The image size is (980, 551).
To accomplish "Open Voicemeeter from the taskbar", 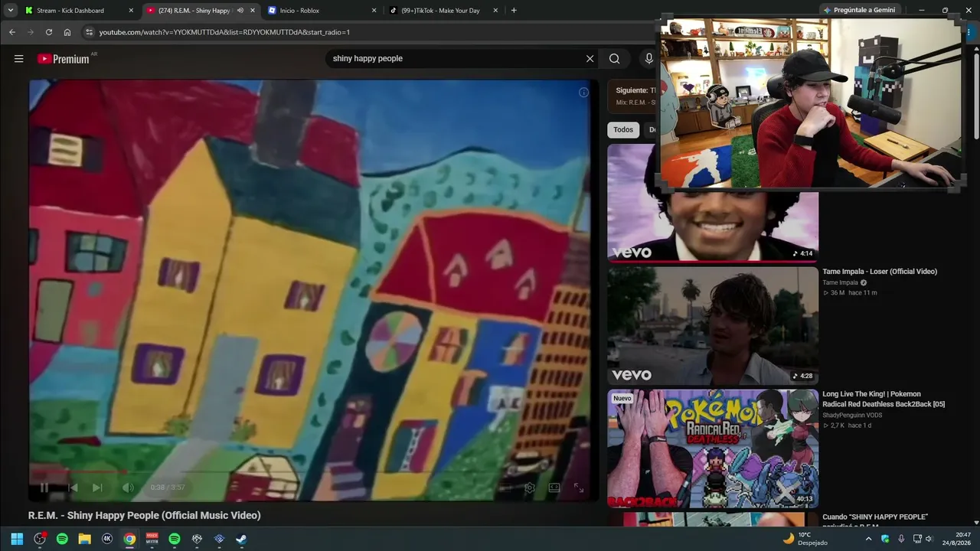I will [x=152, y=539].
